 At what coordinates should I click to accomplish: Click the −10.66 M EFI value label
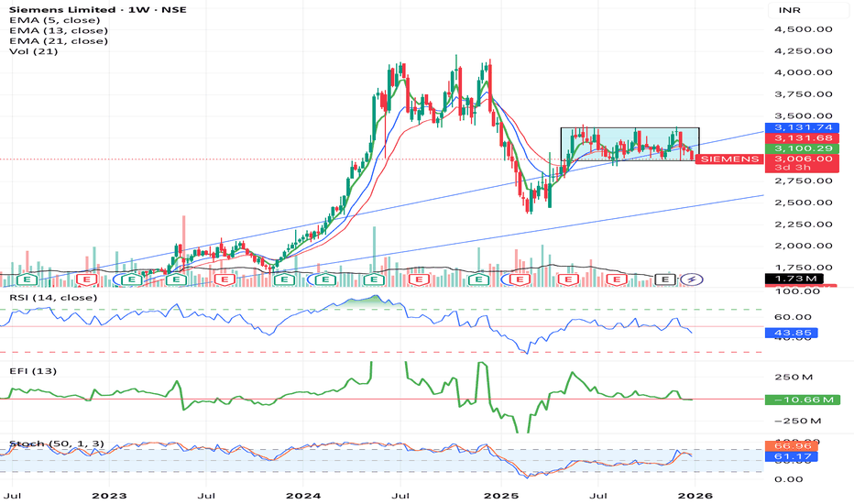[802, 400]
